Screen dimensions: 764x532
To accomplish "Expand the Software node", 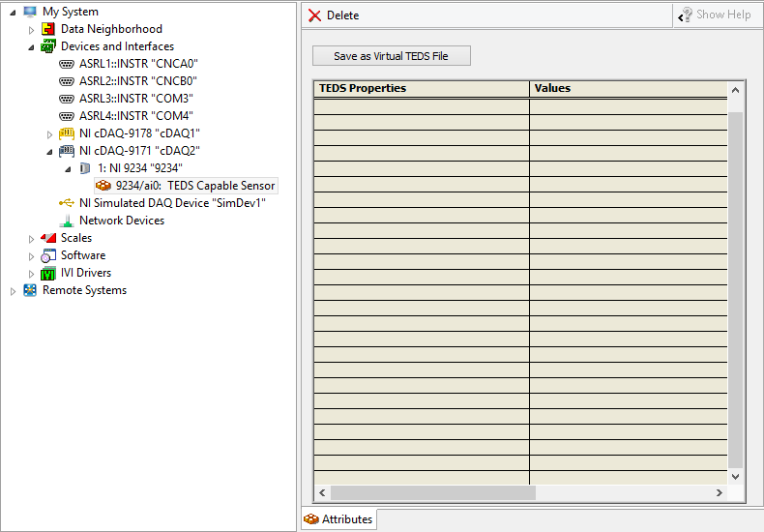I will tap(31, 256).
